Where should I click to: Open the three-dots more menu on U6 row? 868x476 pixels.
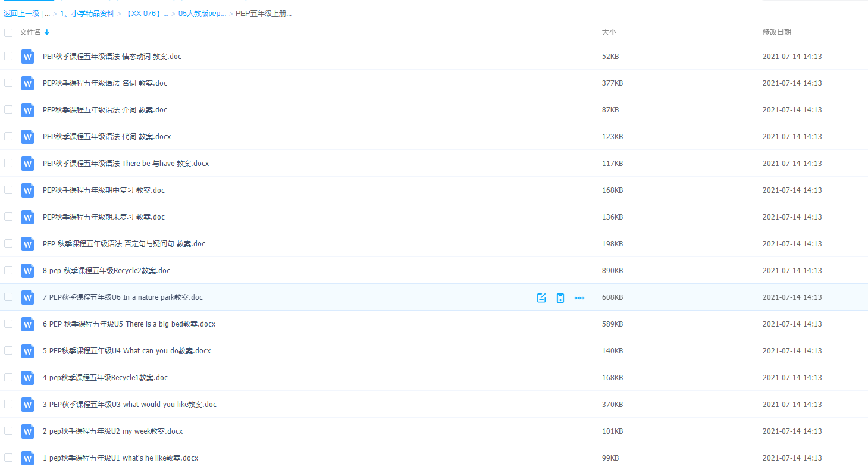579,297
